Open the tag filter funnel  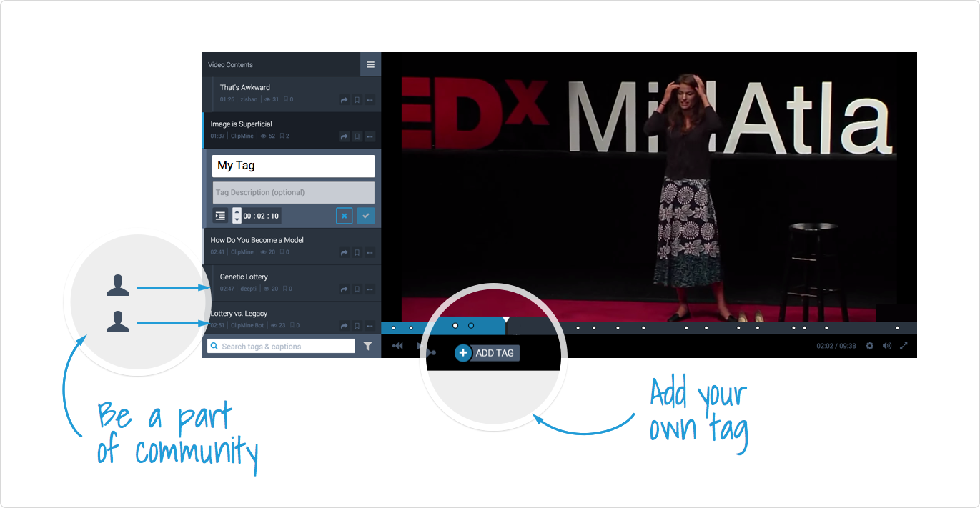[x=367, y=346]
